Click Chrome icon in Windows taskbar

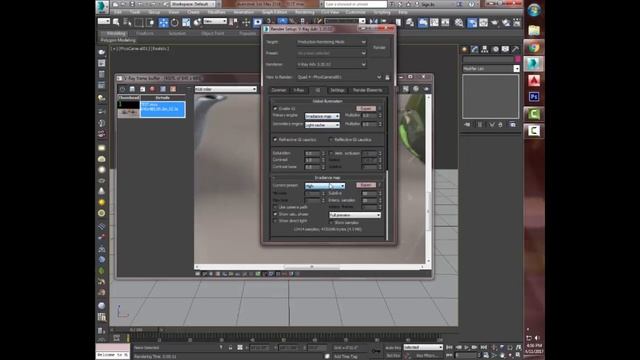click(x=534, y=47)
